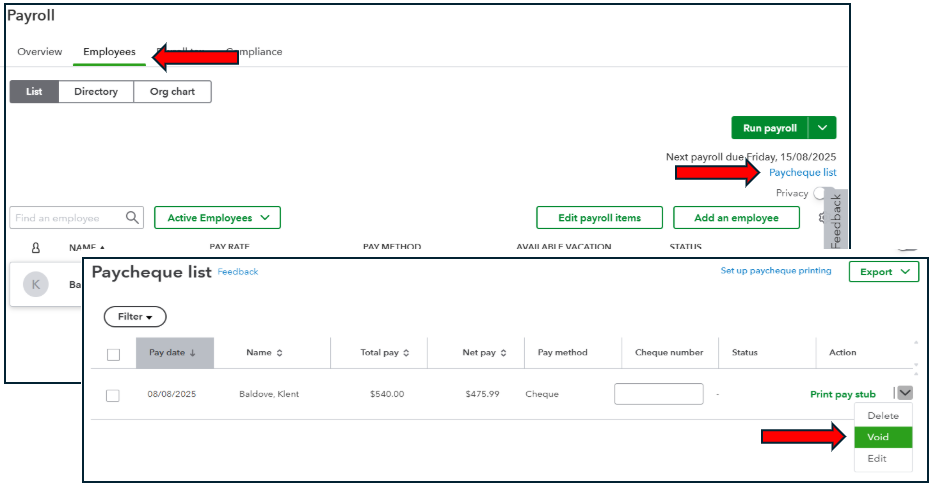The width and height of the screenshot is (934, 490).
Task: Click the $475.99 net pay value
Action: tap(482, 394)
